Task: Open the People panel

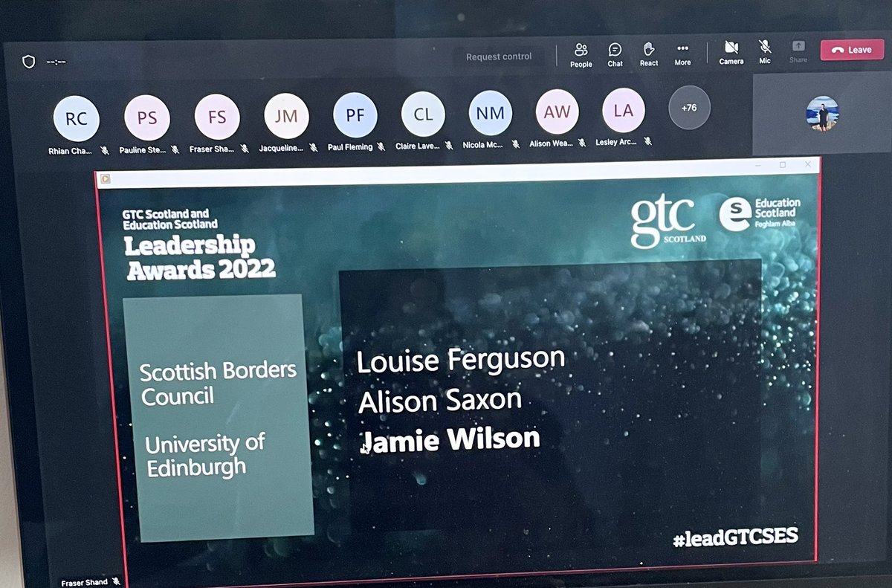Action: click(x=581, y=55)
